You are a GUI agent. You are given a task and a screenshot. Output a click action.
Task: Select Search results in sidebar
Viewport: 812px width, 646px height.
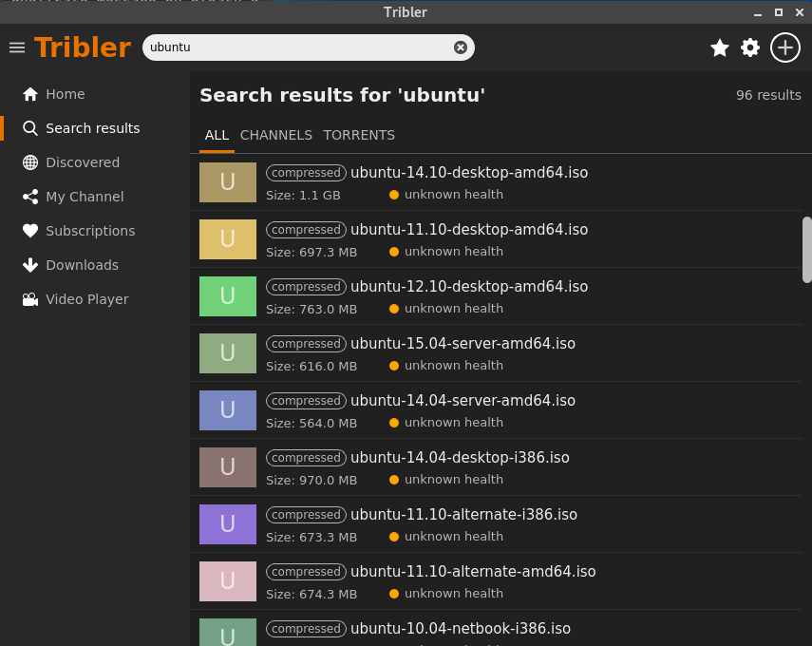pos(92,128)
